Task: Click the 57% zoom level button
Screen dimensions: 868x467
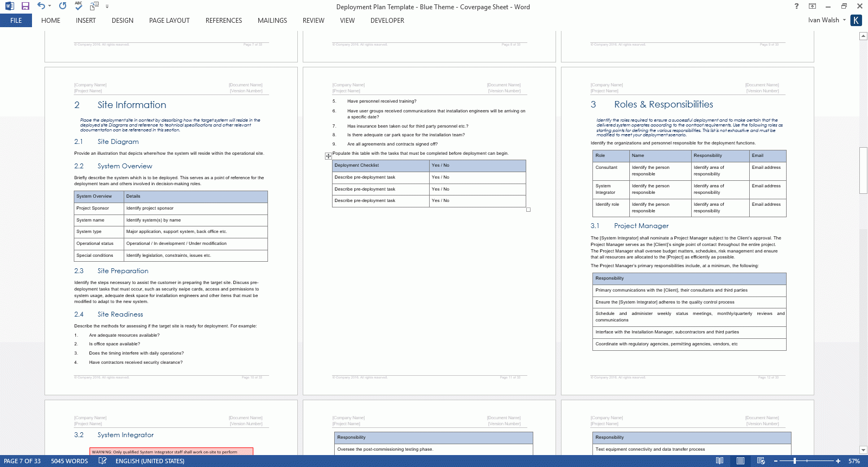Action: 854,461
